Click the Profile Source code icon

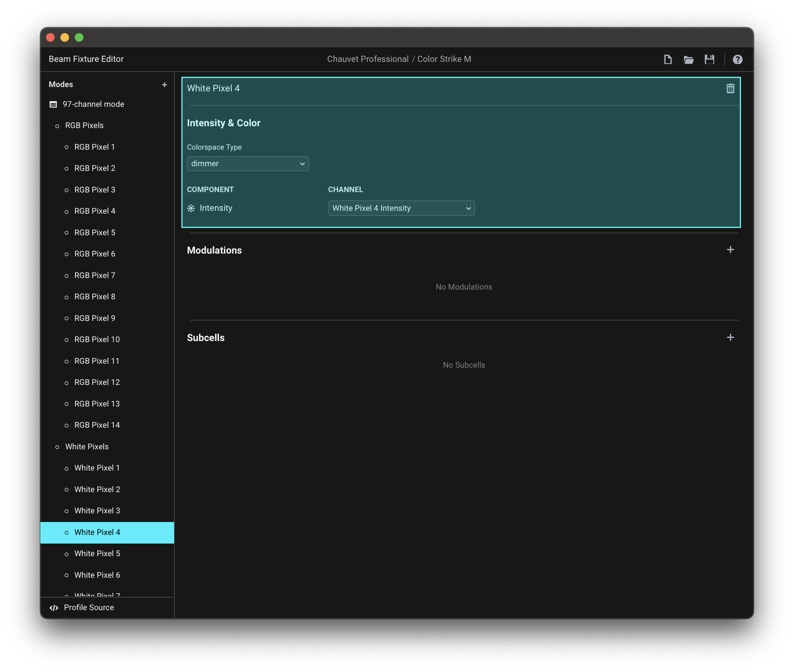coord(54,608)
